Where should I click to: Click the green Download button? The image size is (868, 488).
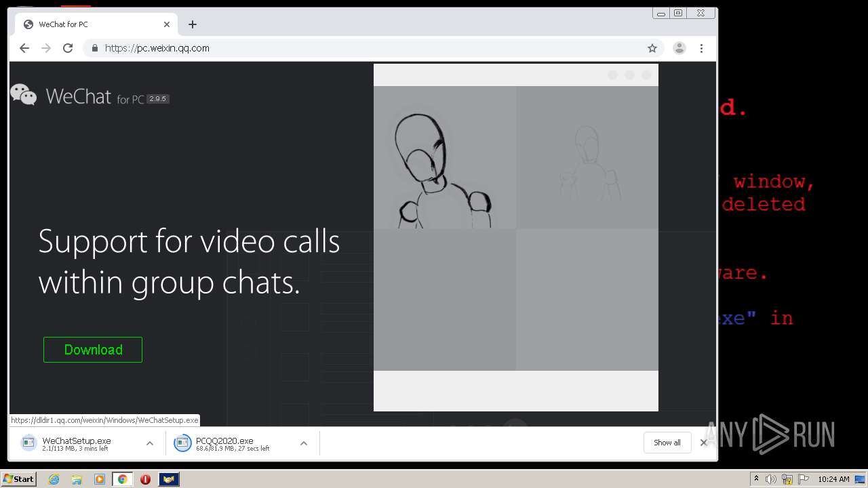[x=93, y=350]
